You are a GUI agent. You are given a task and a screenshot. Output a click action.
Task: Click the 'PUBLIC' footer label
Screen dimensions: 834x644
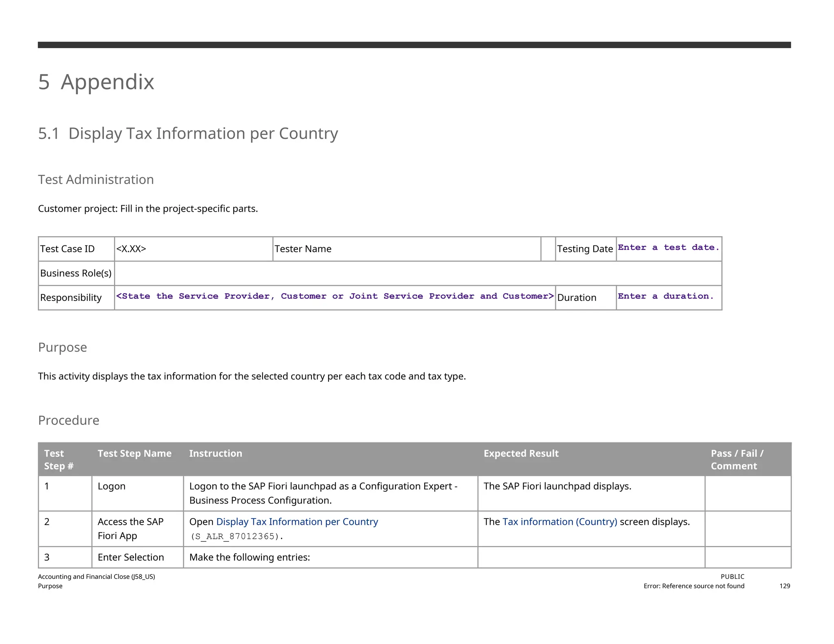(x=732, y=576)
